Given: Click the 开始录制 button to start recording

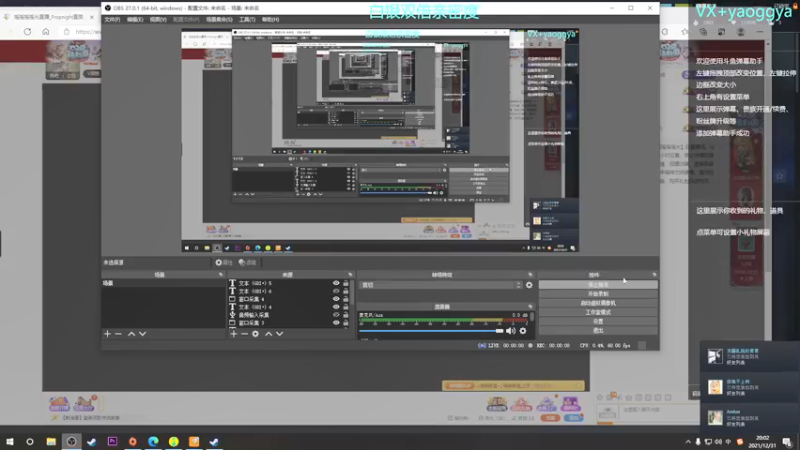Looking at the screenshot, I should 598,294.
